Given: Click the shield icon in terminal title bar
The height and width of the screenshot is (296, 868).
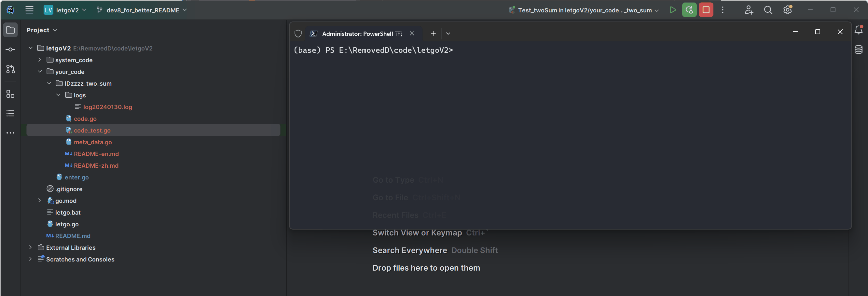Looking at the screenshot, I should pos(298,33).
